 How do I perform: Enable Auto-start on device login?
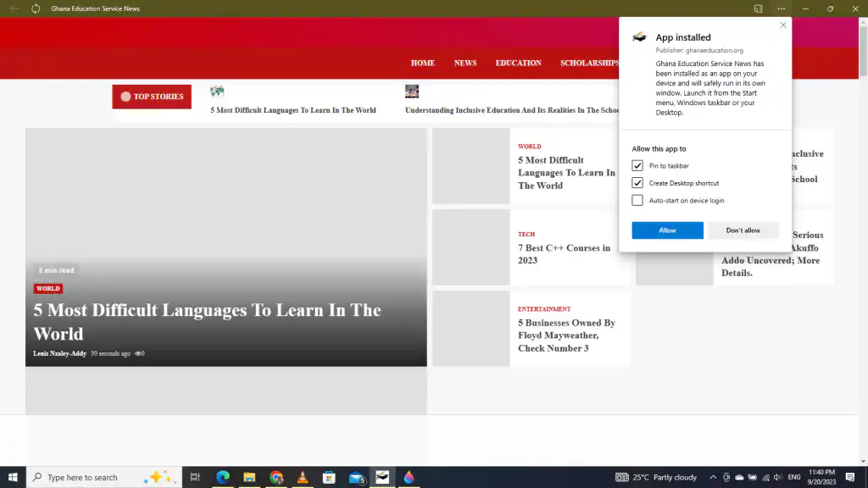pyautogui.click(x=637, y=200)
